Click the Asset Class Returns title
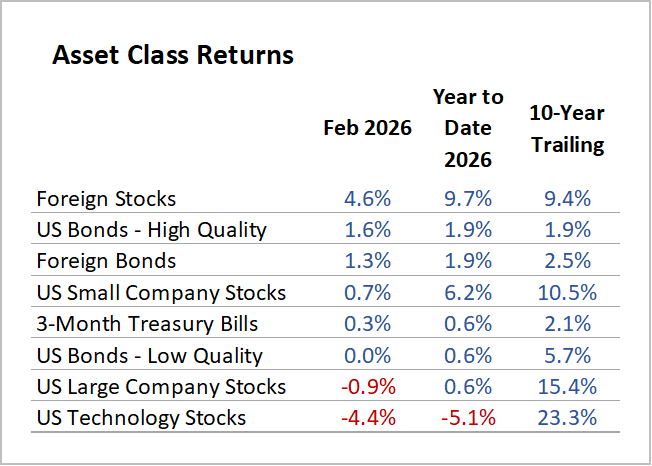Screen dimensions: 652x466 (172, 55)
